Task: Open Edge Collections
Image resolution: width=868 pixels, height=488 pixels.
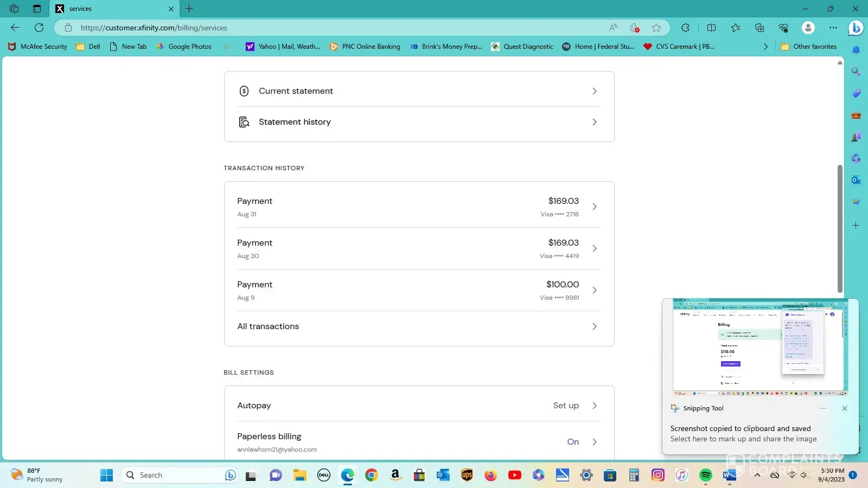Action: (759, 28)
